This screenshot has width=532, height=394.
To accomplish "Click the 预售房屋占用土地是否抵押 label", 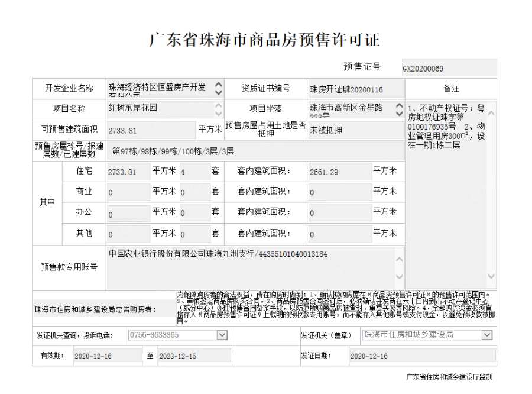I will tap(265, 130).
